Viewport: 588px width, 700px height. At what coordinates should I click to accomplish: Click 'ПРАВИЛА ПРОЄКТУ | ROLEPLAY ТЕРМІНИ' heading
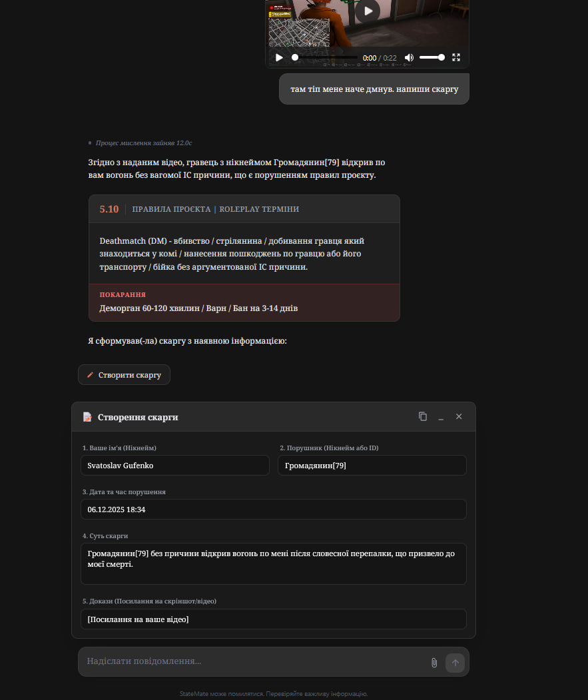click(216, 209)
